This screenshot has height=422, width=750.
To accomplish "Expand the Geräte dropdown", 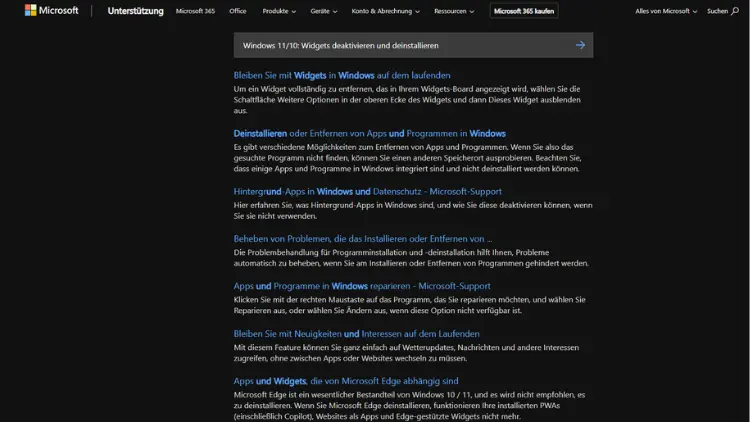I will point(323,11).
